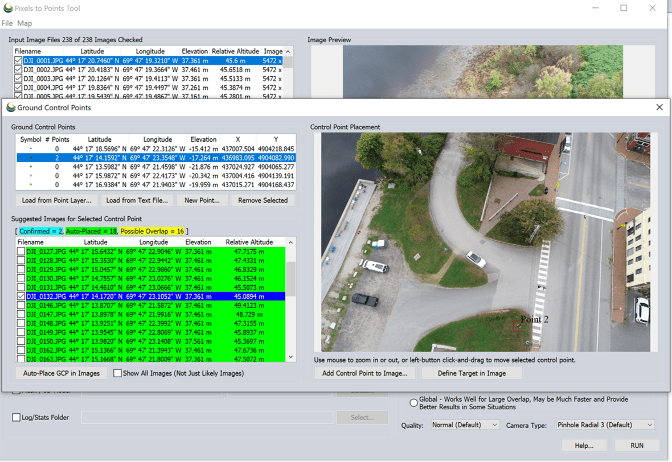Image resolution: width=672 pixels, height=462 pixels.
Task: Click the RUN button
Action: click(637, 446)
